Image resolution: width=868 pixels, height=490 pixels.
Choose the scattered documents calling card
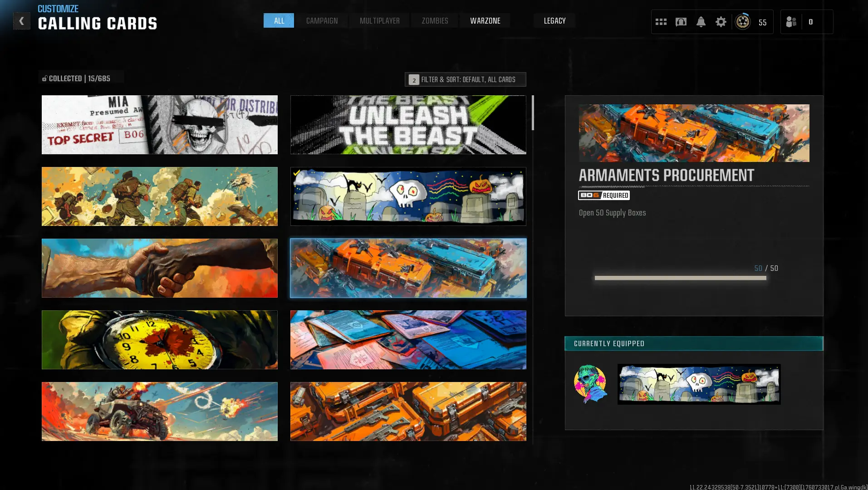[408, 340]
